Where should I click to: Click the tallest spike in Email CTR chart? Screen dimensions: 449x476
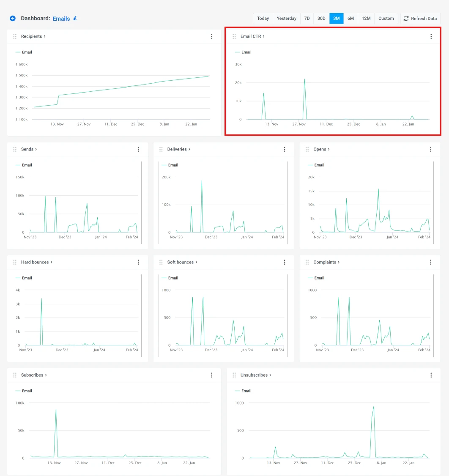[x=304, y=79]
